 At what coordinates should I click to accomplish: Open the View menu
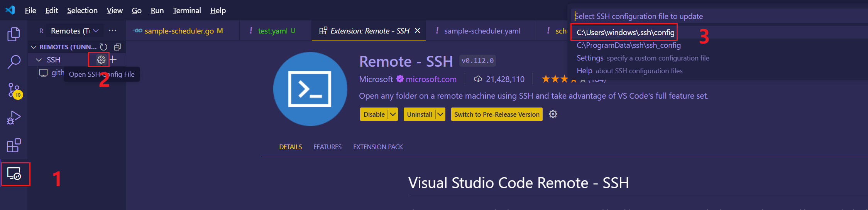tap(115, 10)
